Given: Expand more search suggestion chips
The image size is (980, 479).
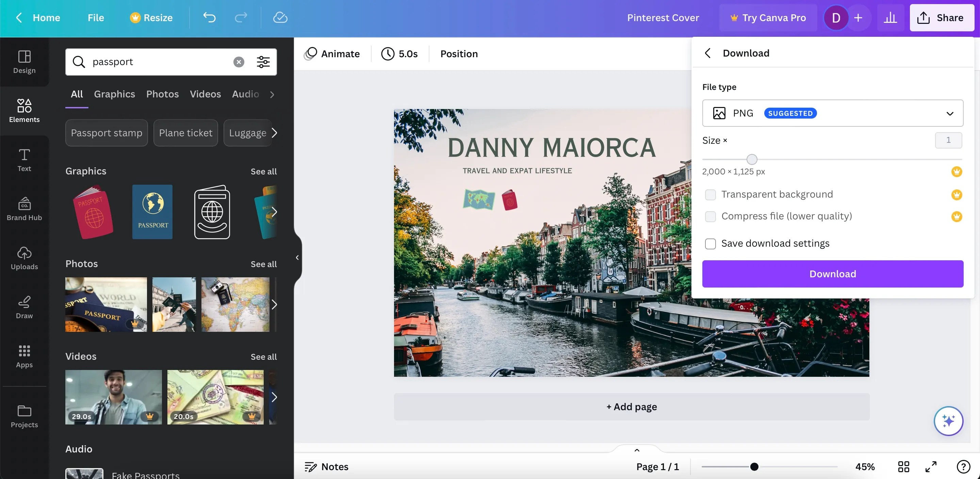Looking at the screenshot, I should 275,133.
